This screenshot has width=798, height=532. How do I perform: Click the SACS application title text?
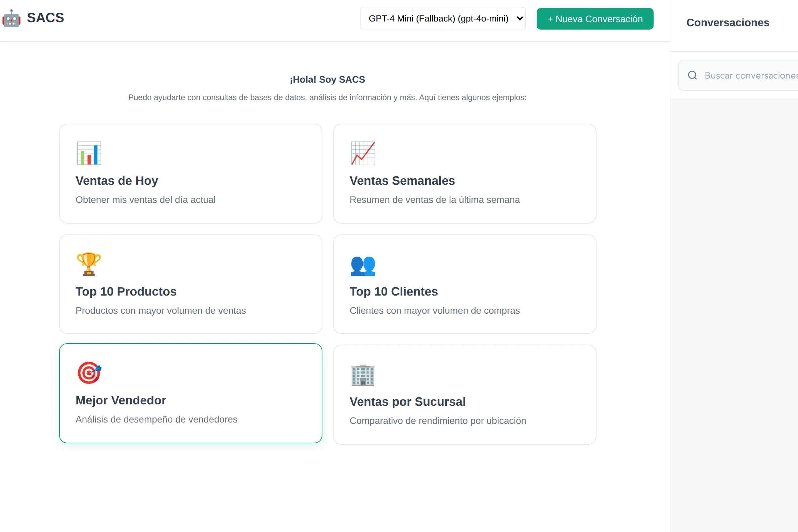tap(45, 18)
